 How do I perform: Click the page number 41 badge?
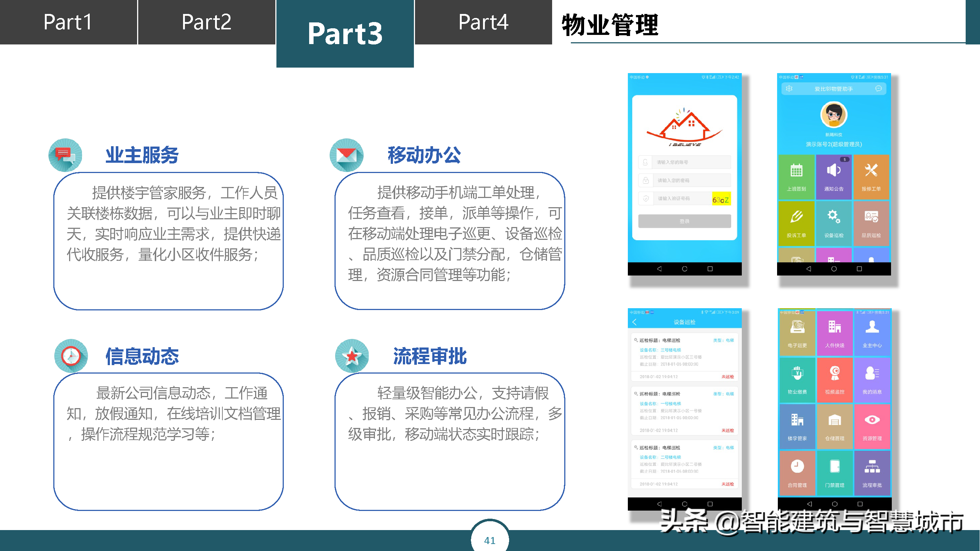[x=490, y=540]
